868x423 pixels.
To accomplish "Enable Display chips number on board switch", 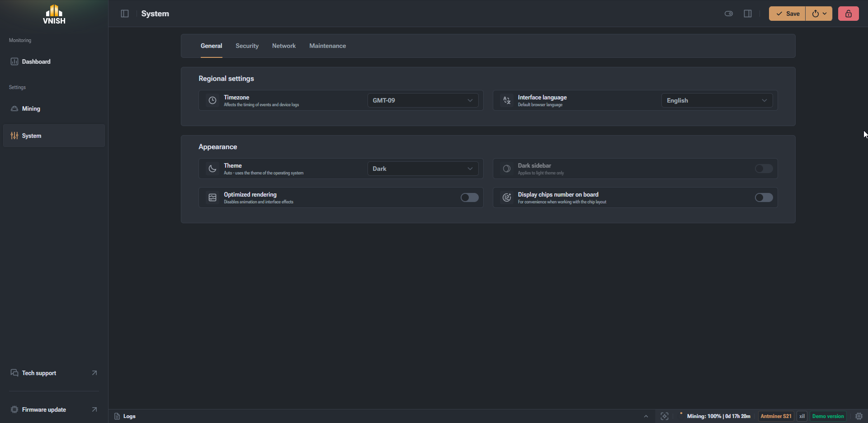I will [764, 197].
